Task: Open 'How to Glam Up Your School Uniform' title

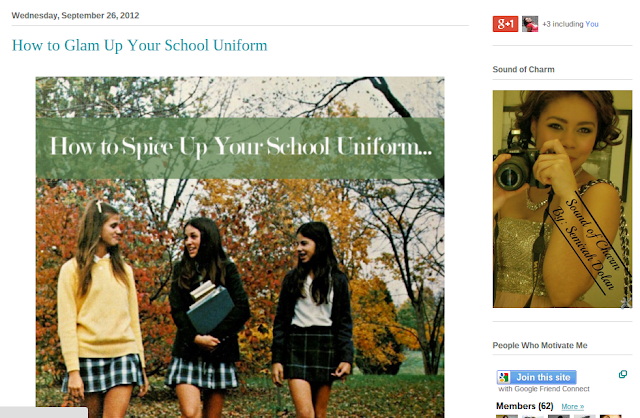Action: 140,45
